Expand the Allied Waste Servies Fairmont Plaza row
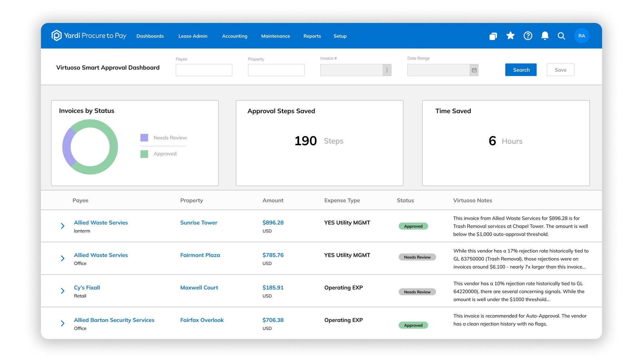Image resolution: width=644 pixels, height=362 pixels. (63, 259)
